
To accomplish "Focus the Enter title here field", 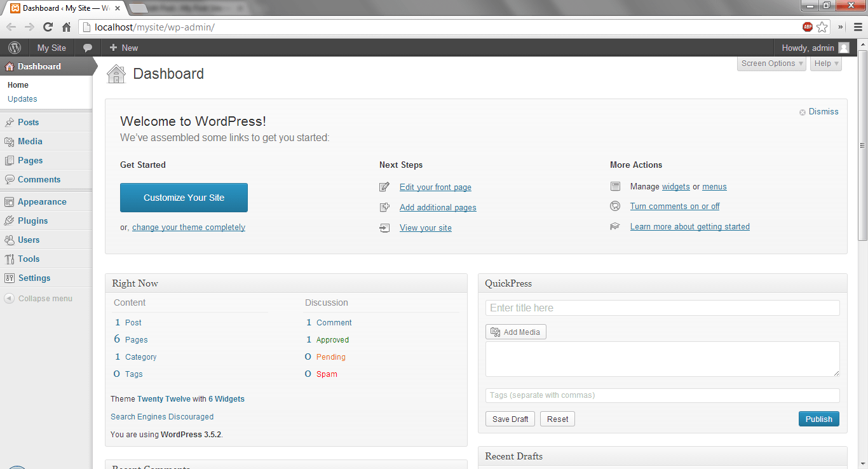I will (663, 308).
